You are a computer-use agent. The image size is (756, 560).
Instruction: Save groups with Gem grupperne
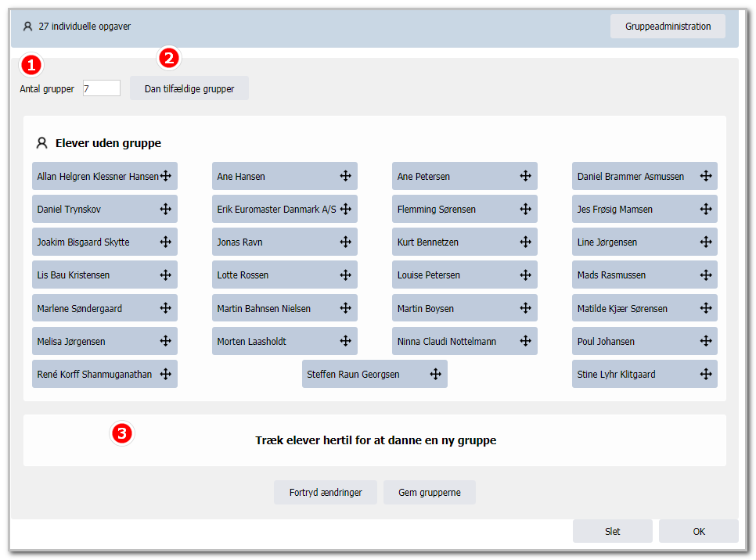click(x=429, y=492)
